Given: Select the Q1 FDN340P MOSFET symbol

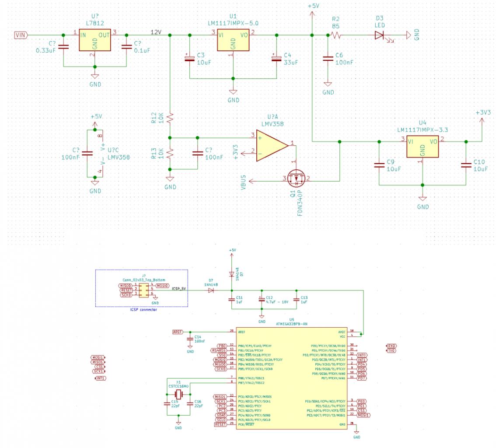Looking at the screenshot, I should [297, 179].
